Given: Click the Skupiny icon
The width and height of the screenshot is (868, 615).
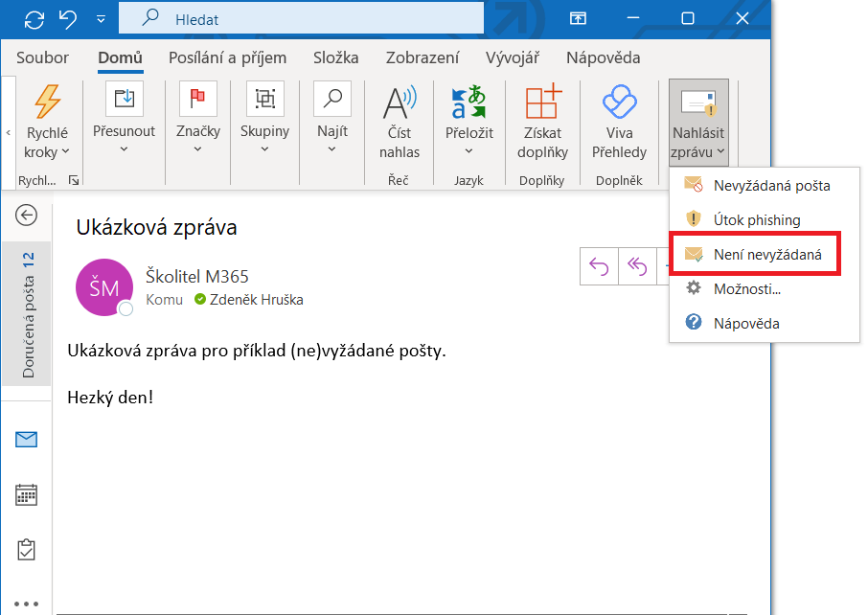Looking at the screenshot, I should click(x=265, y=99).
